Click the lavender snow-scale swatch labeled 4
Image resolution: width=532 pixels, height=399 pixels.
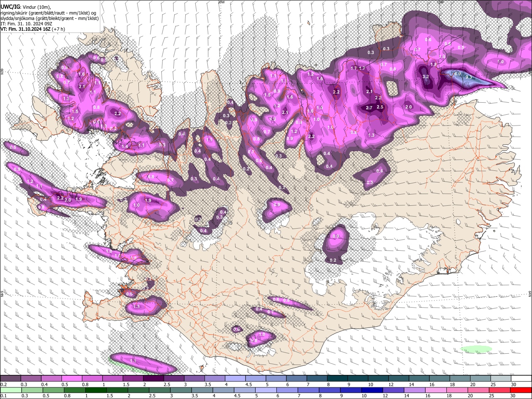(235, 379)
